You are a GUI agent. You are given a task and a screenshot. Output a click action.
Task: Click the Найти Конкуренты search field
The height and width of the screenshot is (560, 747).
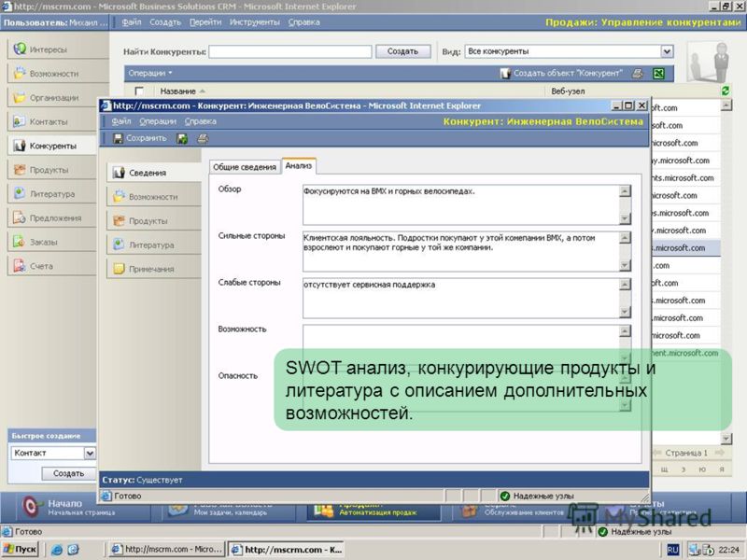click(290, 51)
